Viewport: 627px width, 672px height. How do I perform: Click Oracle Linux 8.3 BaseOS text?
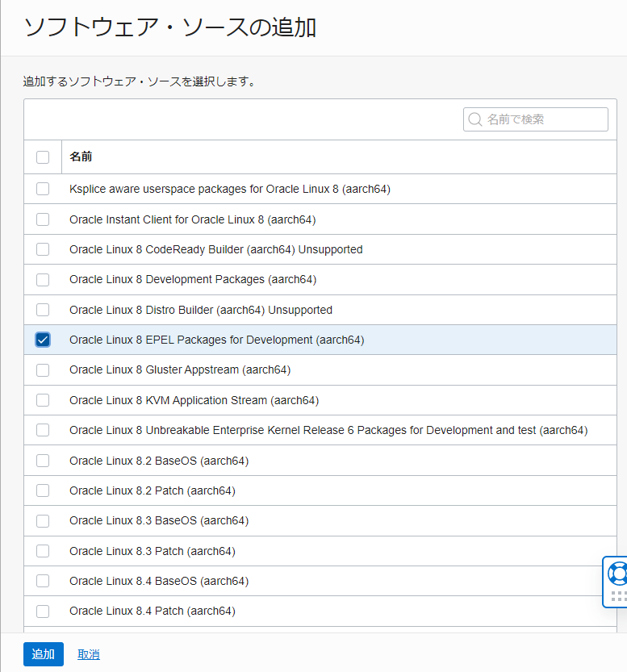159,520
